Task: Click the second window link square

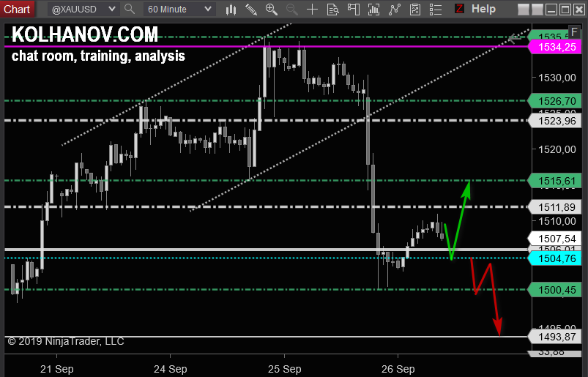Action: coord(537,10)
